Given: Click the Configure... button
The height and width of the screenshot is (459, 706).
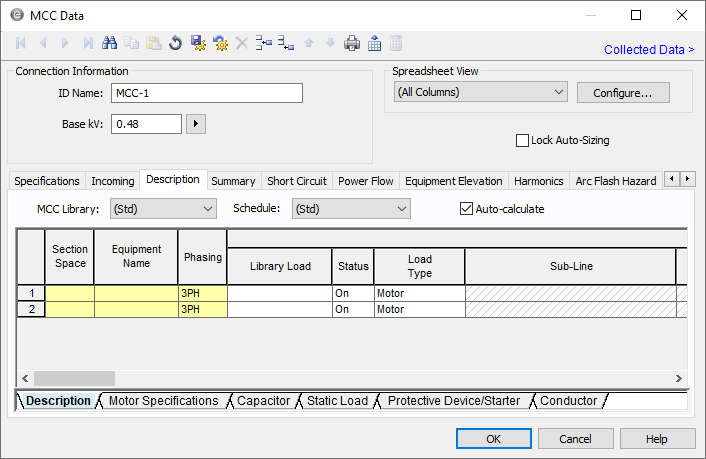Looking at the screenshot, I should point(623,93).
